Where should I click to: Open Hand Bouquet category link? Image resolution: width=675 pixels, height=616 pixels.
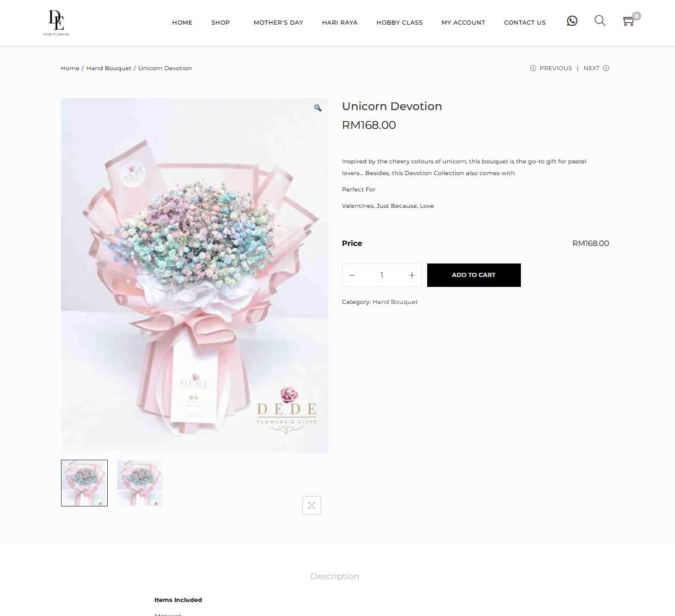pos(395,302)
